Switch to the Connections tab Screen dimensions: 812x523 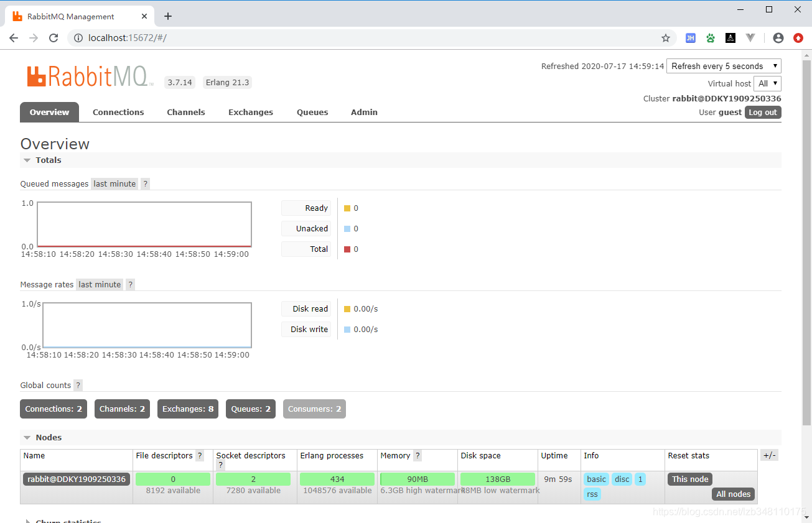(118, 112)
